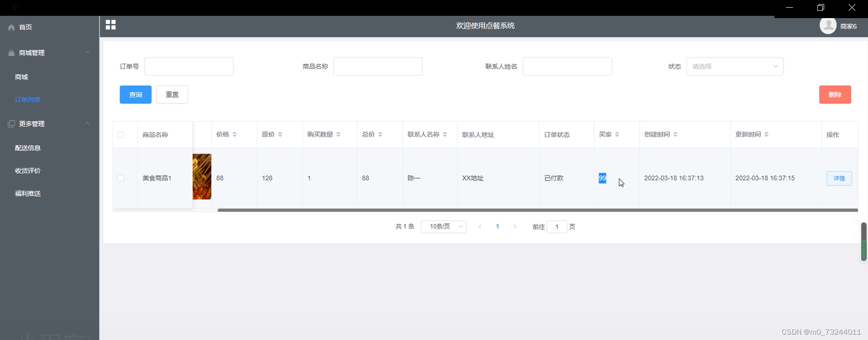868x340 pixels.
Task: Open the food product thumbnail image
Action: [202, 177]
